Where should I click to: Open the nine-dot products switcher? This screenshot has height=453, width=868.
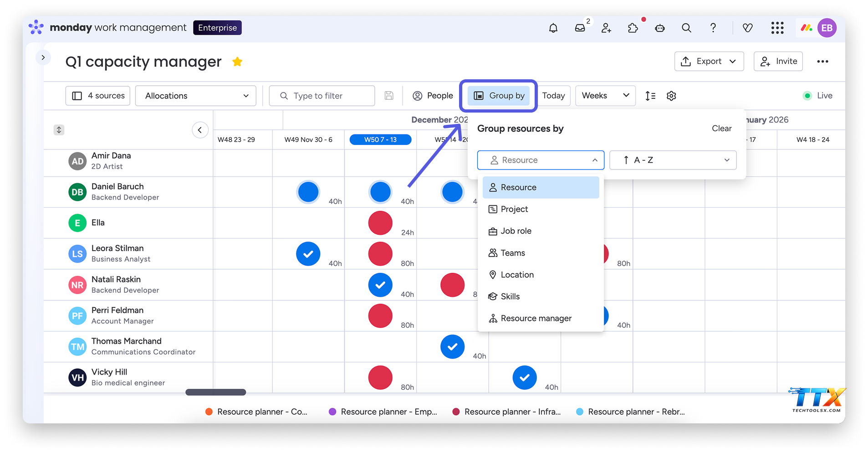point(777,28)
